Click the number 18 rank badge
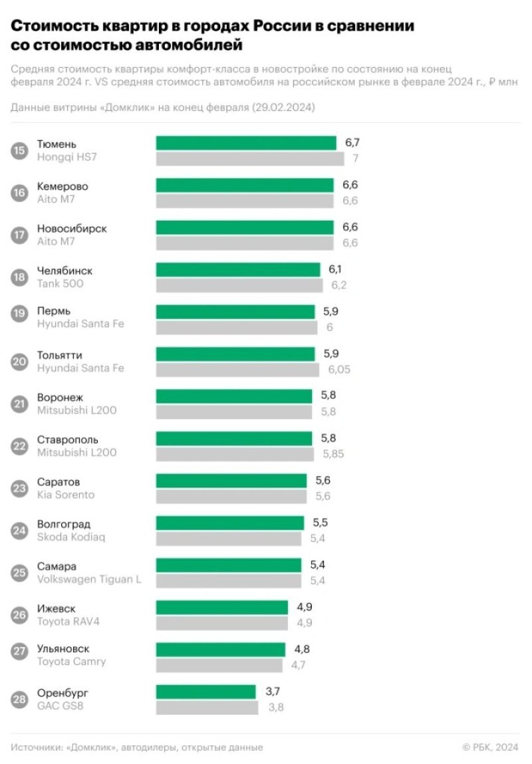 coord(19,277)
